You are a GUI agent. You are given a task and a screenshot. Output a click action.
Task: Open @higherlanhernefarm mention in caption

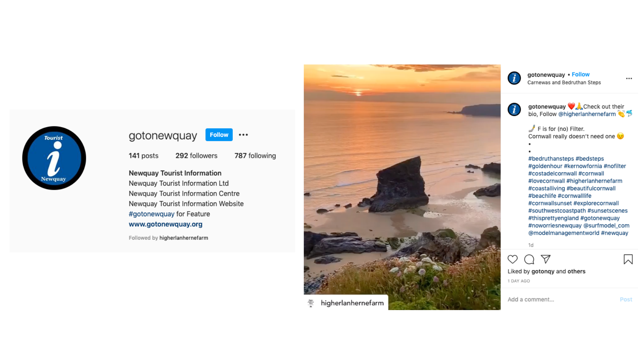pos(587,114)
